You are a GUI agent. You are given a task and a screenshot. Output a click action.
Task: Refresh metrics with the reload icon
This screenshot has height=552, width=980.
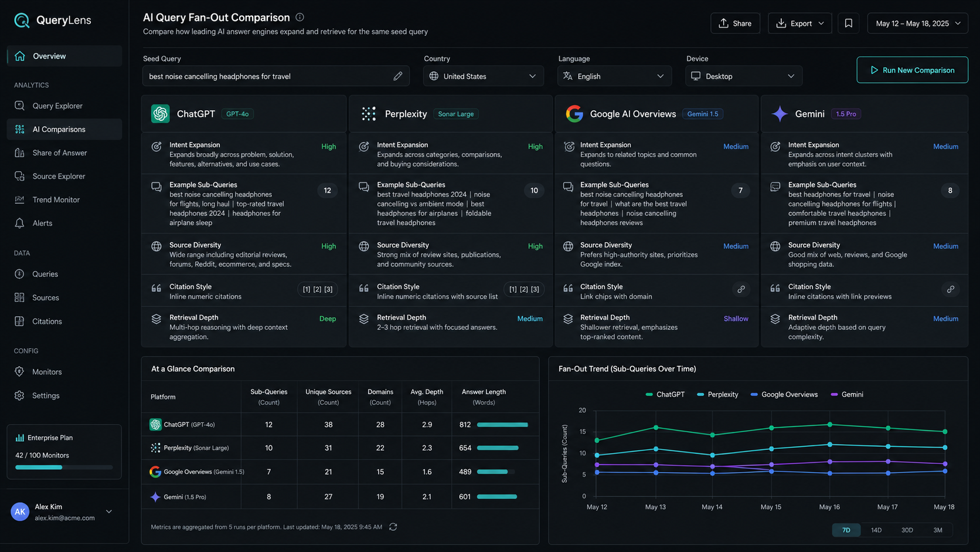coord(393,527)
